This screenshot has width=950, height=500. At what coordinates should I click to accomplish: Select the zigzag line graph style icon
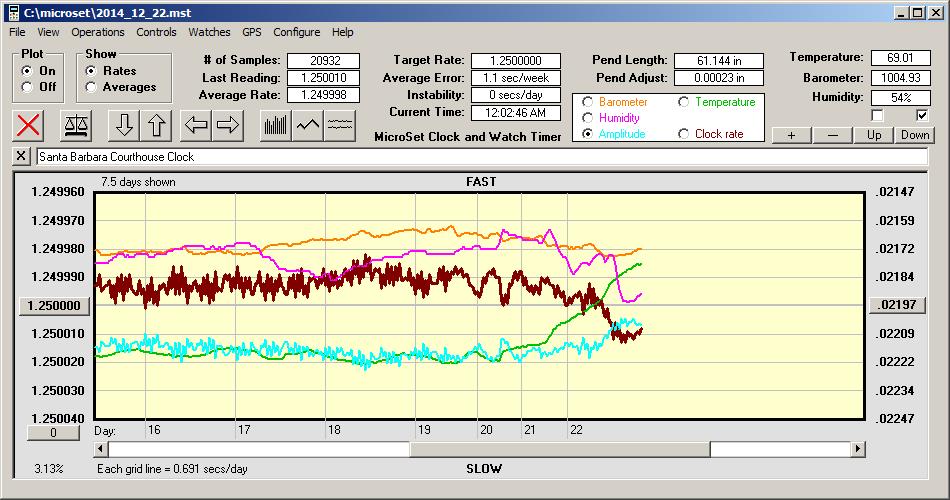tap(308, 125)
